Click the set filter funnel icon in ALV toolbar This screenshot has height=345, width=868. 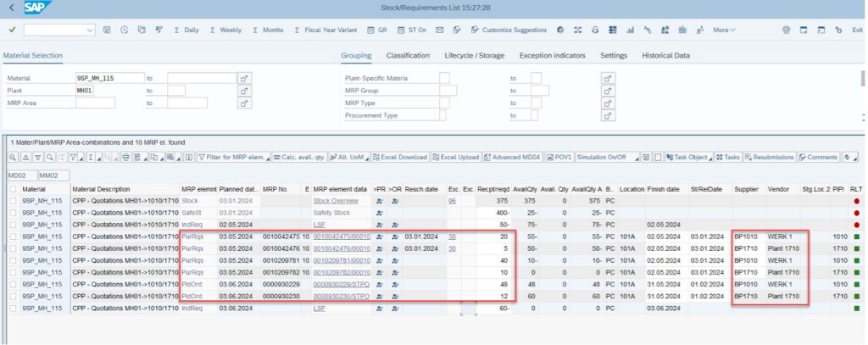tap(73, 158)
